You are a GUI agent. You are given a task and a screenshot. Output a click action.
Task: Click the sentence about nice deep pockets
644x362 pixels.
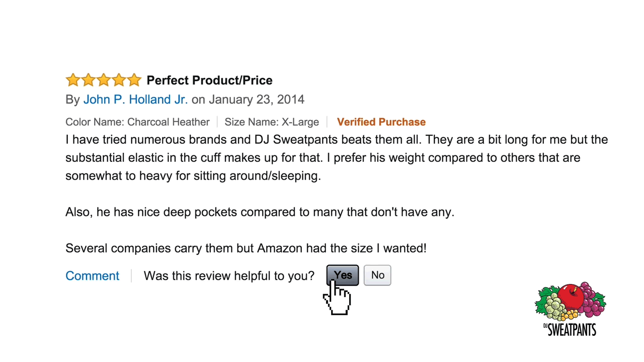pos(260,212)
